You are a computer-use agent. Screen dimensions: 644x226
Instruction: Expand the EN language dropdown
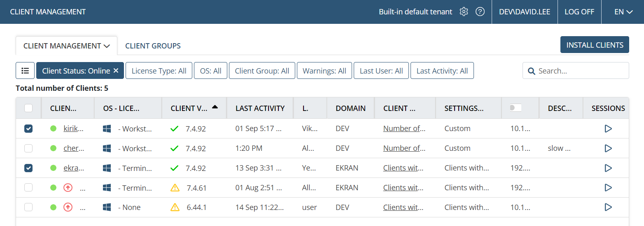[x=623, y=12]
